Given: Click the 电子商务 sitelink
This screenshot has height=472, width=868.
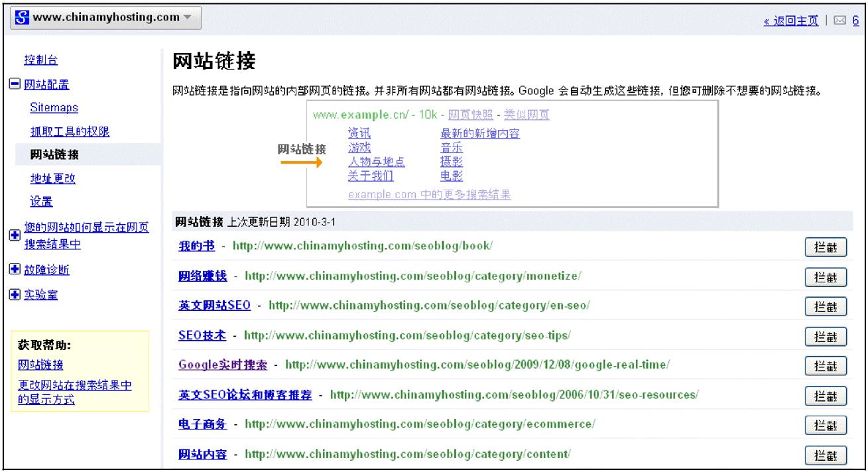Looking at the screenshot, I should pyautogui.click(x=202, y=424).
